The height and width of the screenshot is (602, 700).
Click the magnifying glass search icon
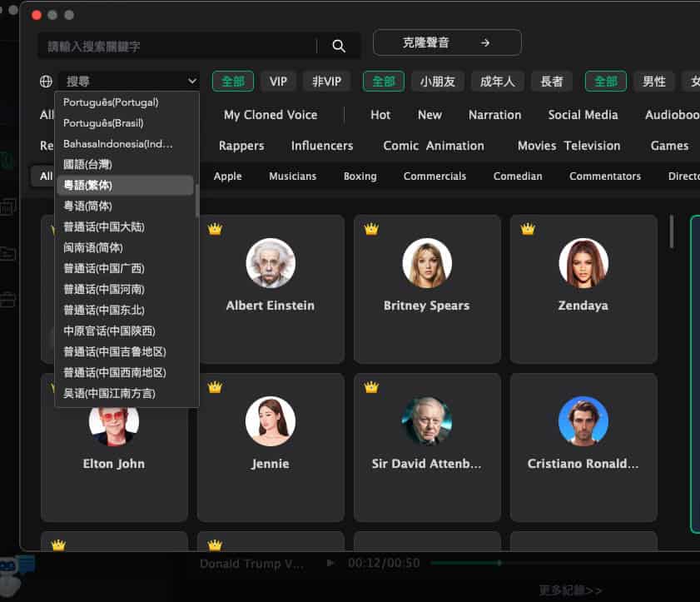pyautogui.click(x=339, y=46)
